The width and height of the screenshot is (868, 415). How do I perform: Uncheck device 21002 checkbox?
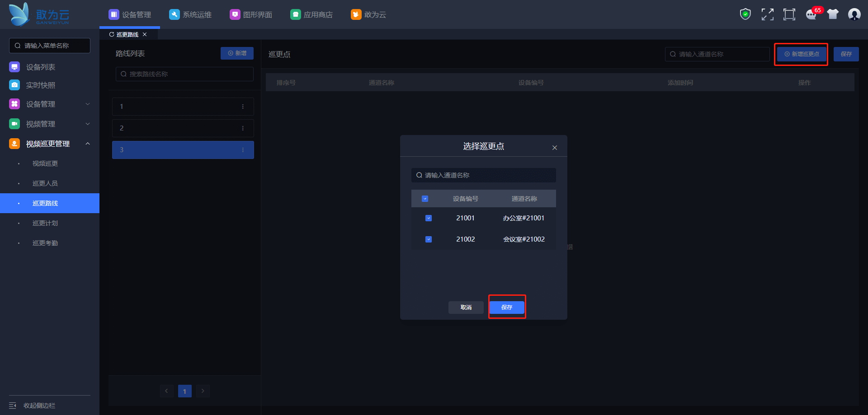coord(429,239)
